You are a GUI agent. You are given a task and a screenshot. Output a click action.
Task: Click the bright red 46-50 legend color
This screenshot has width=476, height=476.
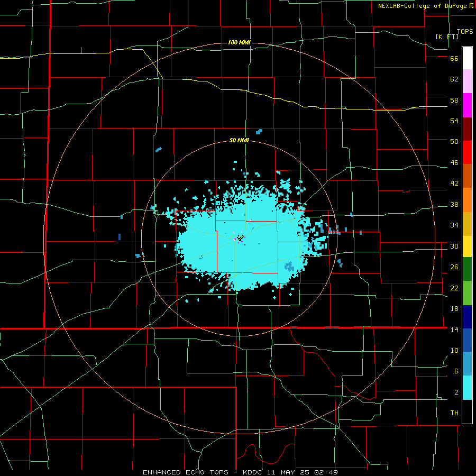pos(467,153)
